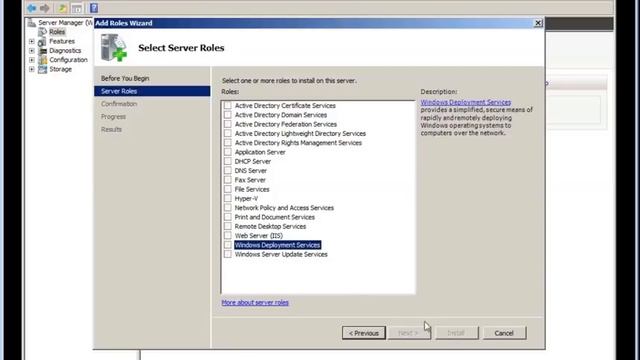Select the DNS Server role label
The height and width of the screenshot is (360, 640).
251,171
